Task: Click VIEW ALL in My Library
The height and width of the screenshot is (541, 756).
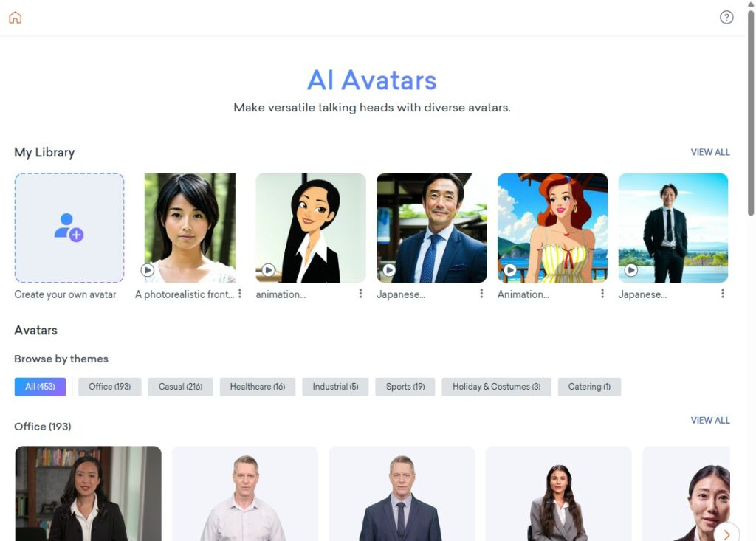Action: tap(709, 152)
